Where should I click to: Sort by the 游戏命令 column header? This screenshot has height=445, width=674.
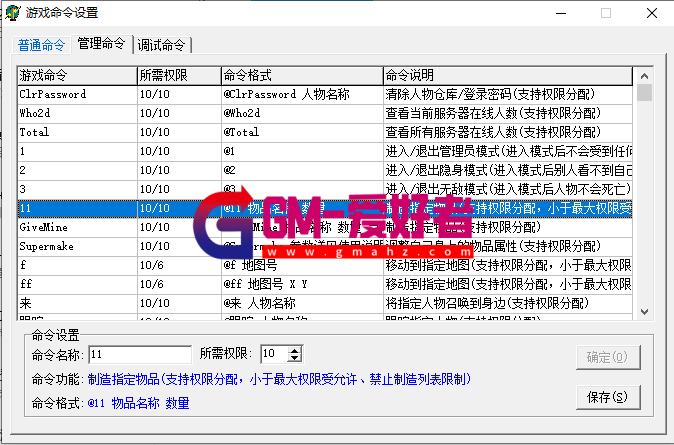click(x=76, y=75)
